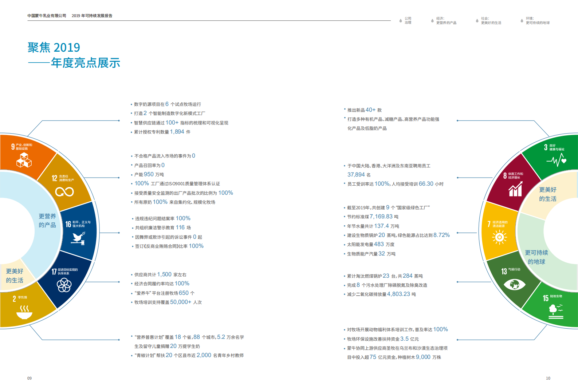Viewport: 578px width, 392px height.
Task: Click the SDG 7 clean energy sun icon
Action: pyautogui.click(x=499, y=237)
